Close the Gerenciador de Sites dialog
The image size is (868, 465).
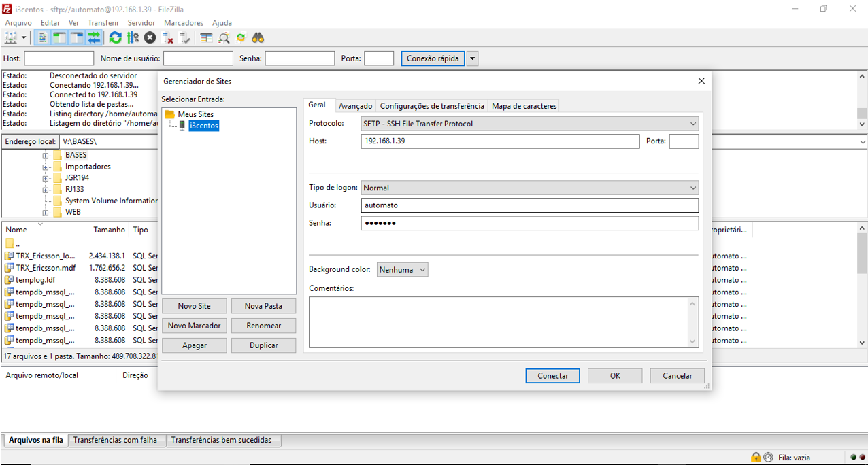pyautogui.click(x=701, y=81)
